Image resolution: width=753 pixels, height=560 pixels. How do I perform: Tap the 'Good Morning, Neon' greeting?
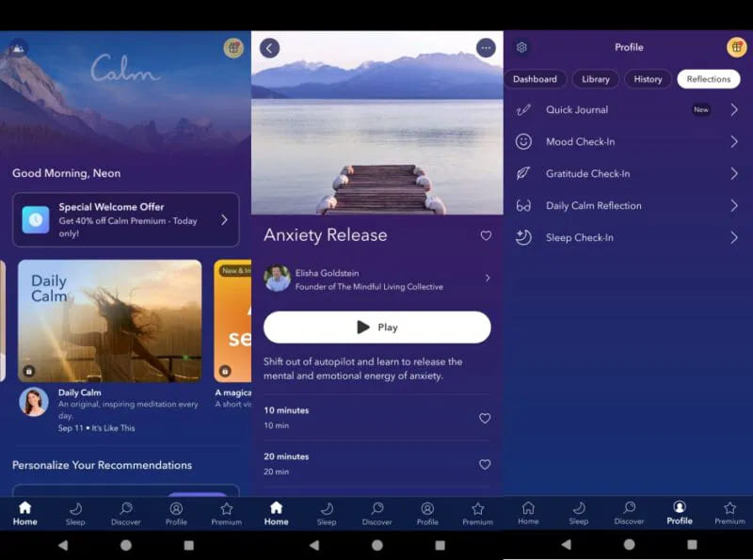pyautogui.click(x=66, y=173)
